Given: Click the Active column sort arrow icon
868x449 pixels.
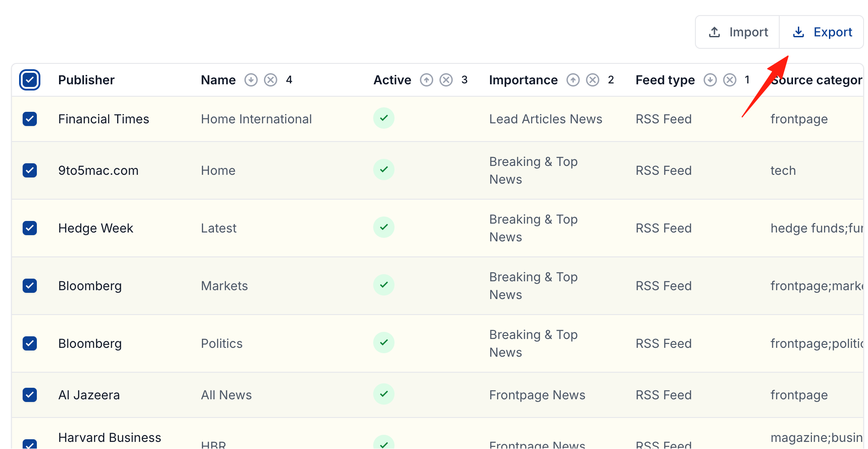Looking at the screenshot, I should point(426,80).
